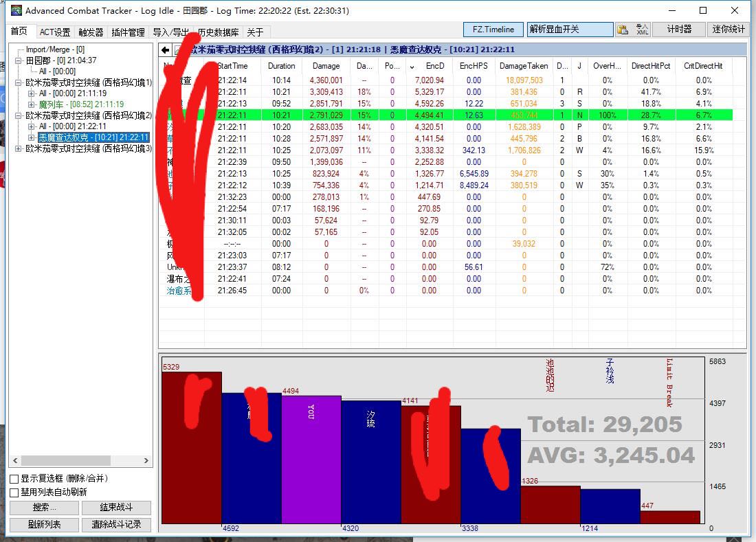Click right arrow of tree horizontal scrollbar
The height and width of the screenshot is (542, 756).
point(146,460)
